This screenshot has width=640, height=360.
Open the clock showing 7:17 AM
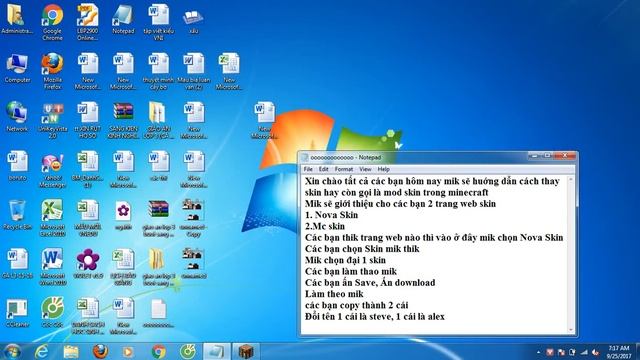pos(619,352)
